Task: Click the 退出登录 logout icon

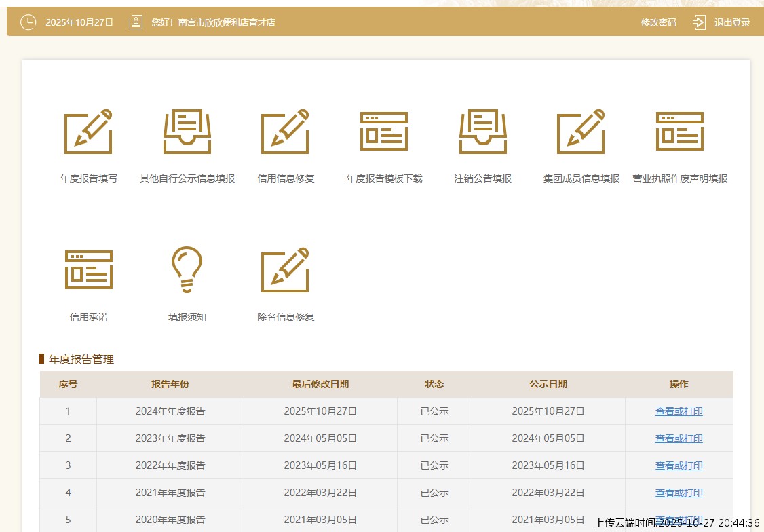Action: coord(700,22)
